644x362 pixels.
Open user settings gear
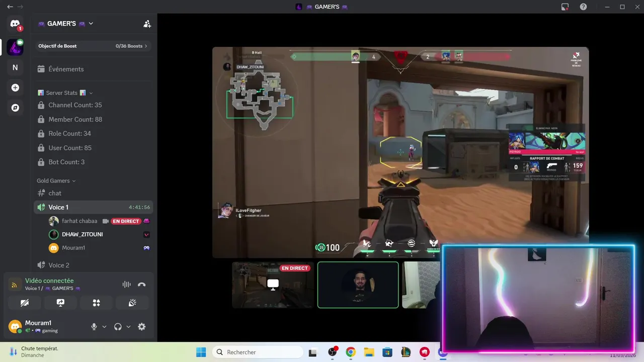(x=142, y=327)
